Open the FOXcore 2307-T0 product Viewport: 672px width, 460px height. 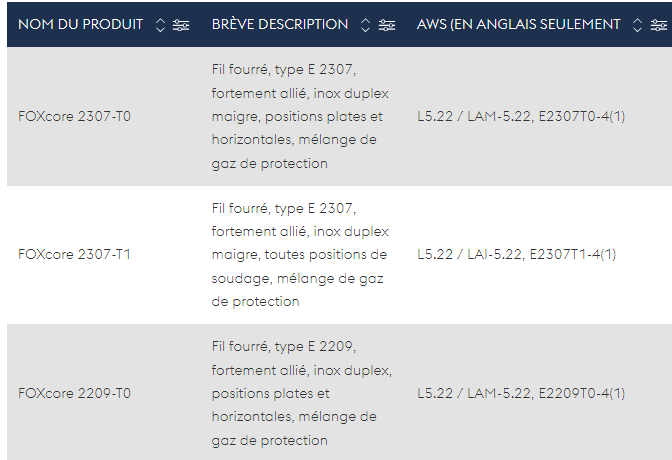[x=74, y=117]
